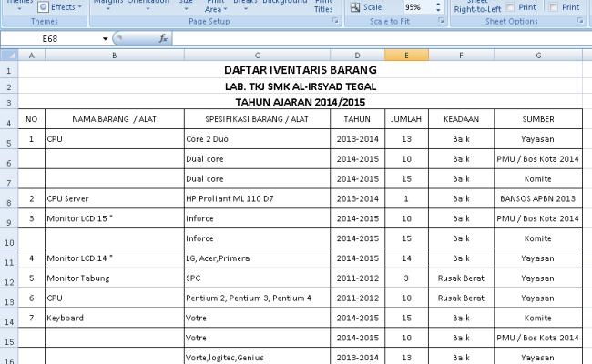Select the Vorte,logitec,Genius cell
This screenshot has height=364, width=592.
coord(257,357)
